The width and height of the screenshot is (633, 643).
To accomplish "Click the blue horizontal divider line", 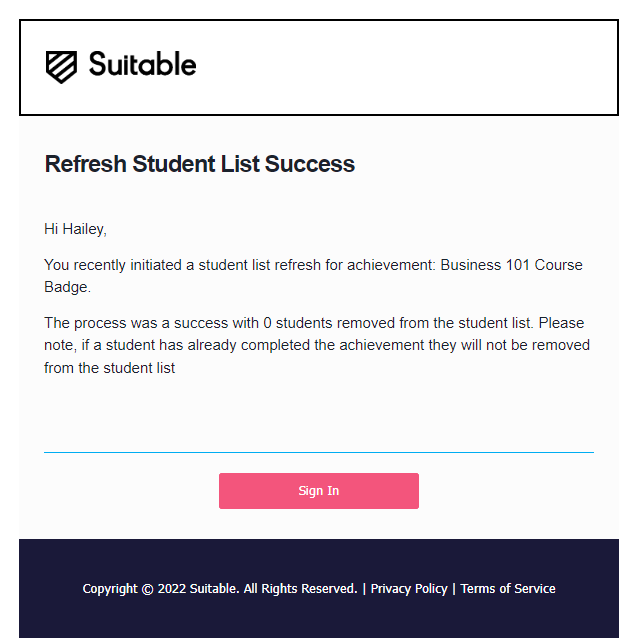I will [319, 452].
